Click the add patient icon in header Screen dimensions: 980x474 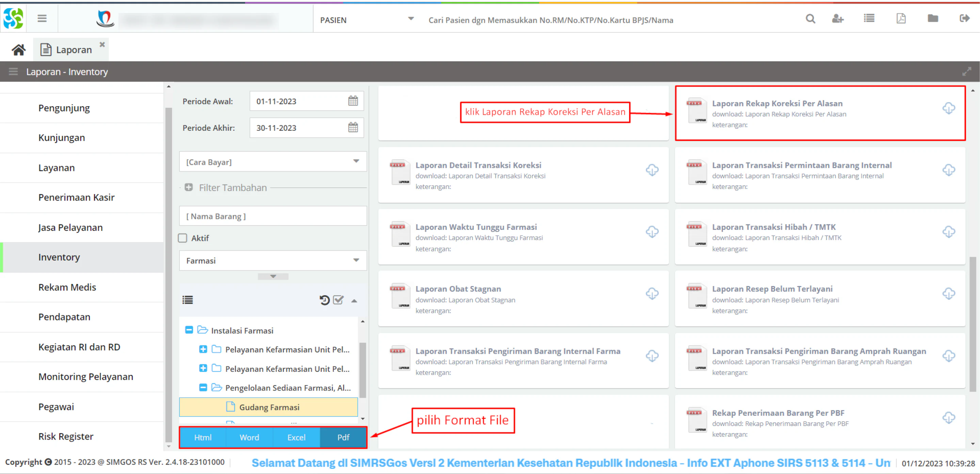tap(837, 19)
